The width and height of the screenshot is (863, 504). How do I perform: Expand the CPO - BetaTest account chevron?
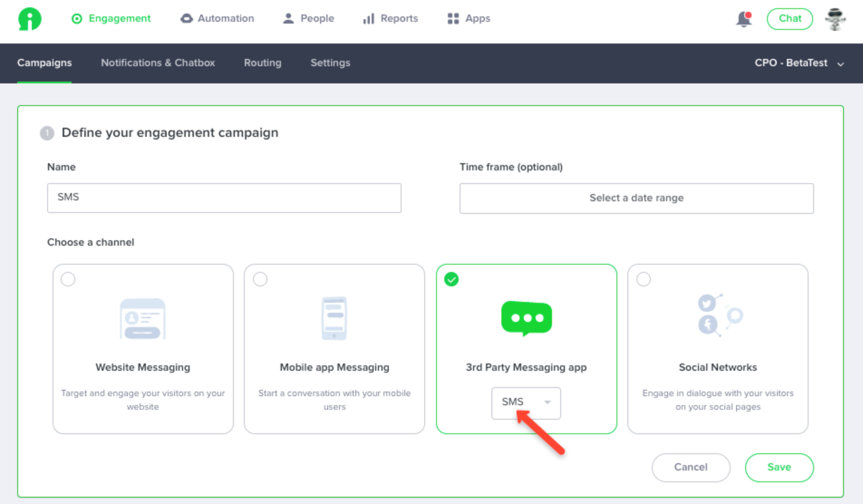[x=840, y=64]
